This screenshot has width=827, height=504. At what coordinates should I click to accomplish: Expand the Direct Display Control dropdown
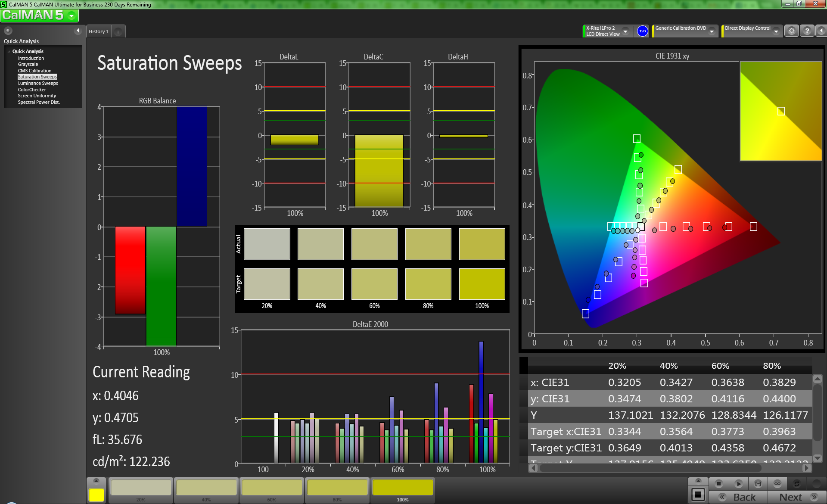point(776,31)
